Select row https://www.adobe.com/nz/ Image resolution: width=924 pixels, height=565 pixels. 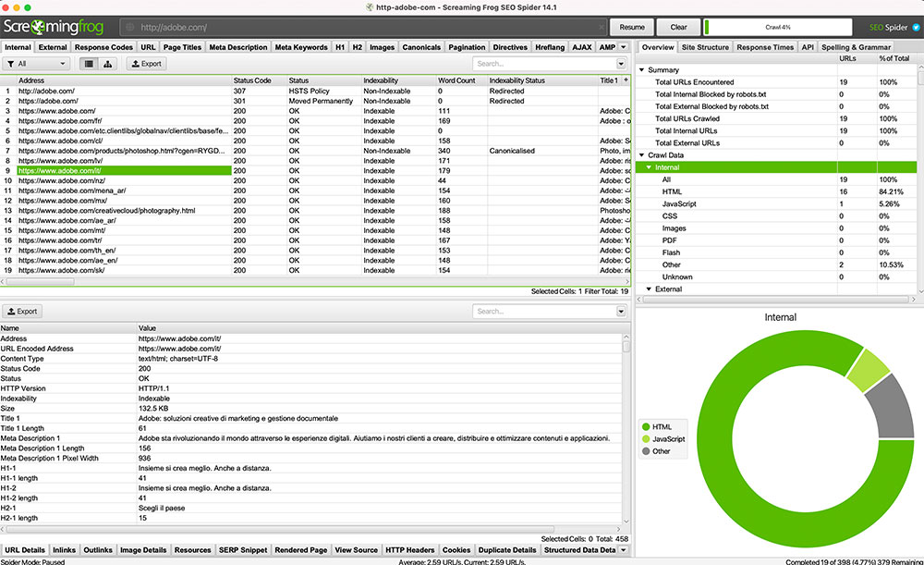tap(315, 180)
